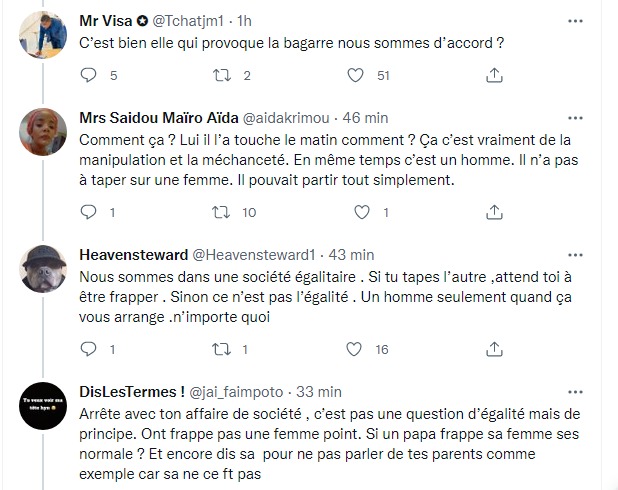The image size is (618, 490).
Task: Share Mr Visa's tweet
Action: click(x=494, y=75)
